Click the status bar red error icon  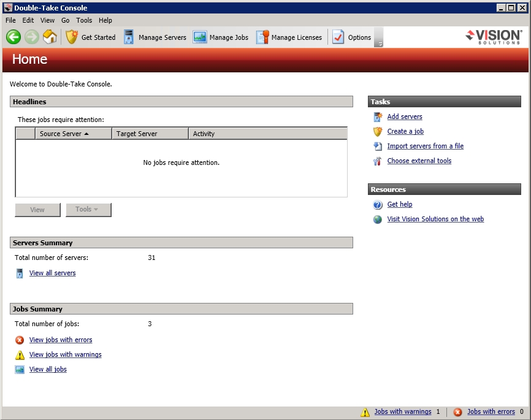pyautogui.click(x=457, y=412)
